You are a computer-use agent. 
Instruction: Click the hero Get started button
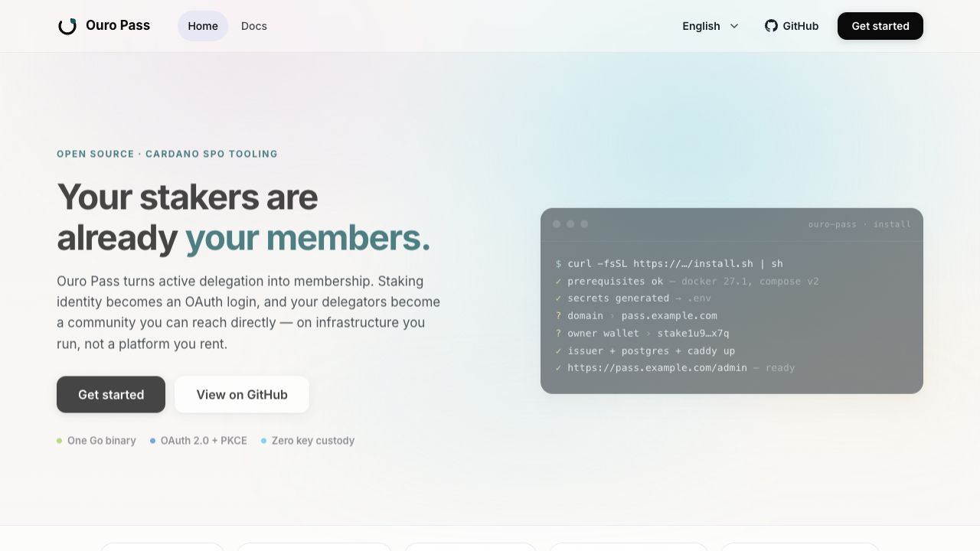(111, 394)
